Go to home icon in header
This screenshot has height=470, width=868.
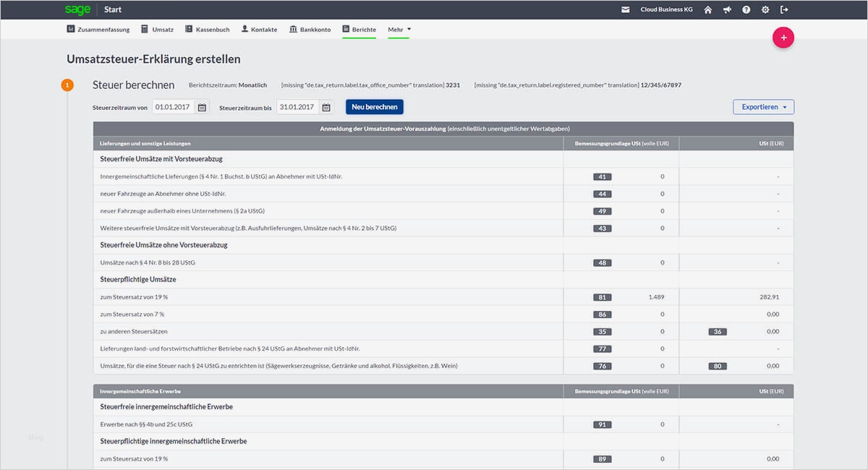708,9
